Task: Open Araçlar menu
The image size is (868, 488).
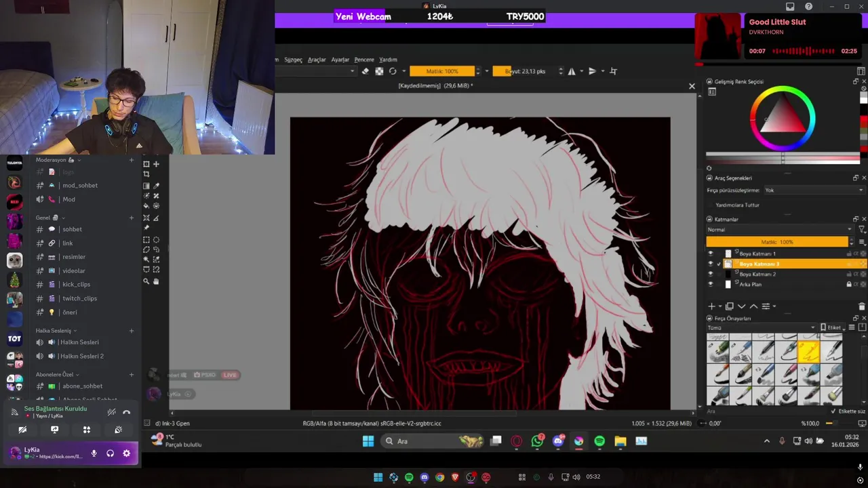Action: click(317, 60)
